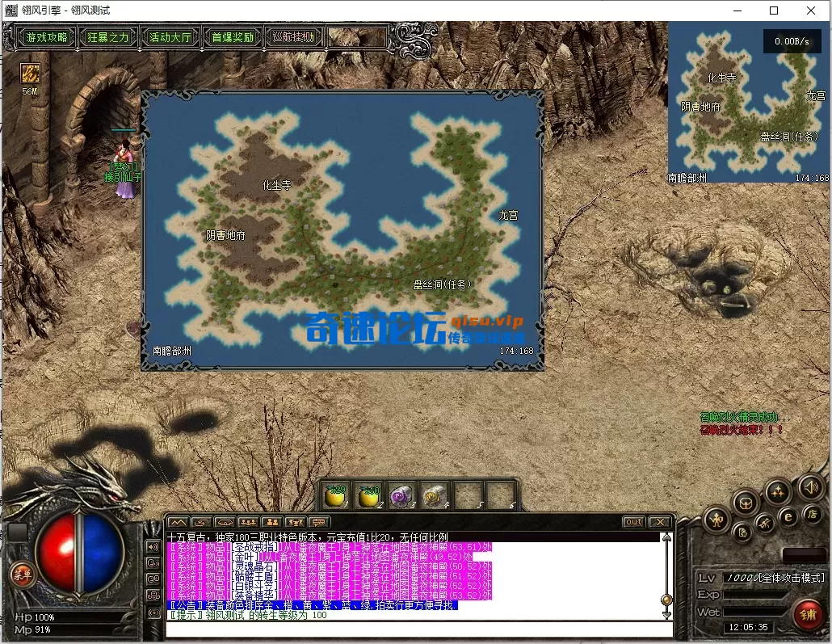The width and height of the screenshot is (832, 644).
Task: Toggle the third chat channel filter icon
Action: [x=153, y=579]
